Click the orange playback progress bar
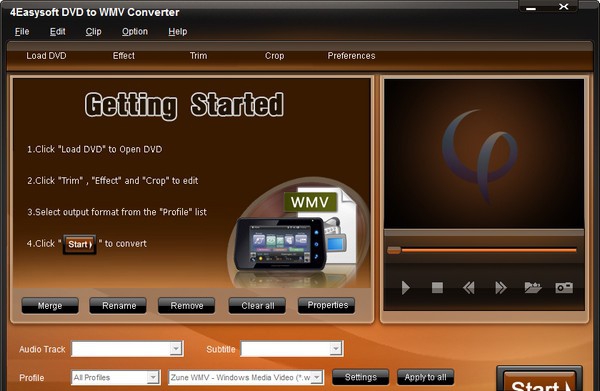This screenshot has width=600, height=391. click(x=488, y=250)
